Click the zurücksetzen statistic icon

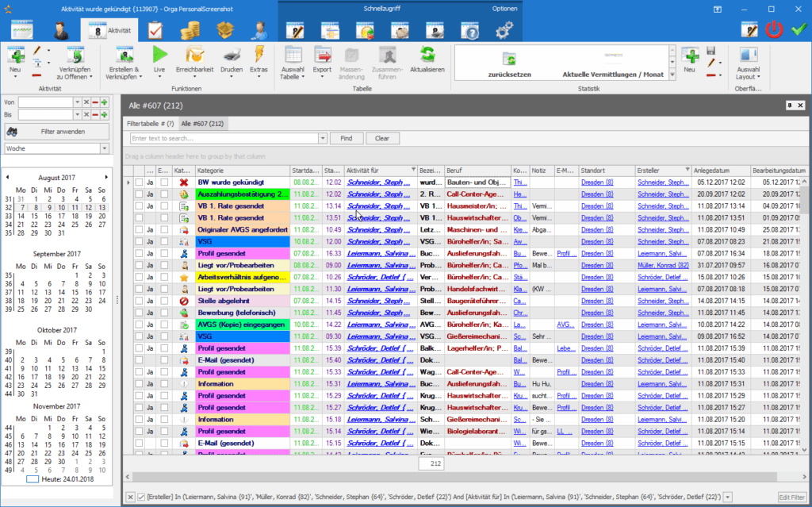tap(509, 59)
